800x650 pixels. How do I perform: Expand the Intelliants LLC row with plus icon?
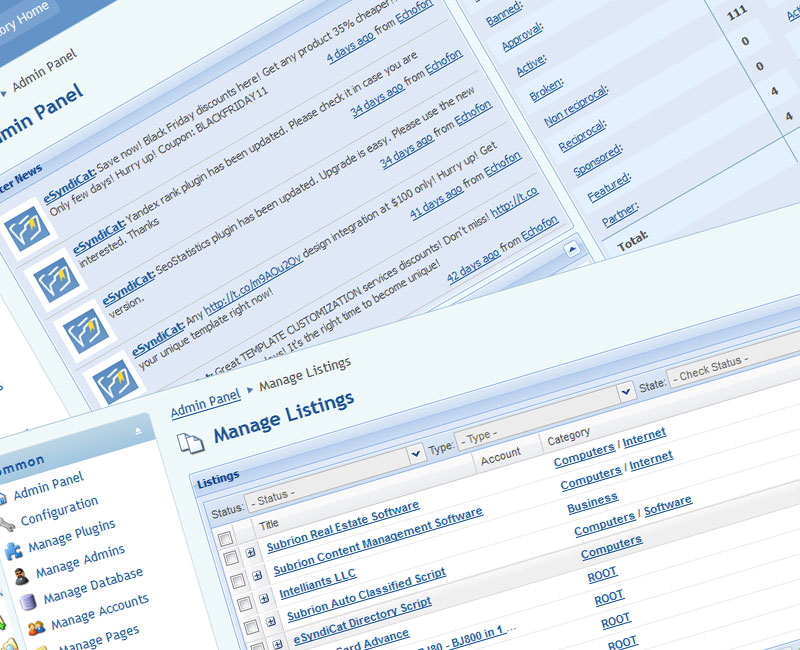[264, 598]
